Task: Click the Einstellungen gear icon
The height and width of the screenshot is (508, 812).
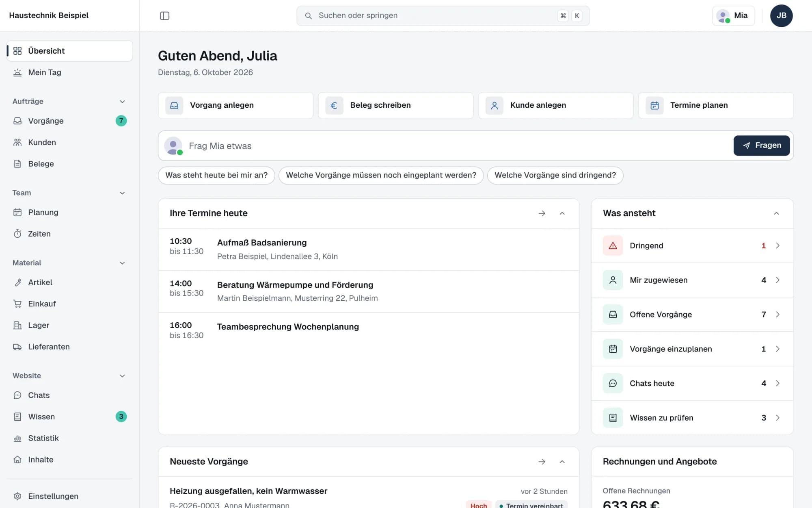Action: point(17,496)
